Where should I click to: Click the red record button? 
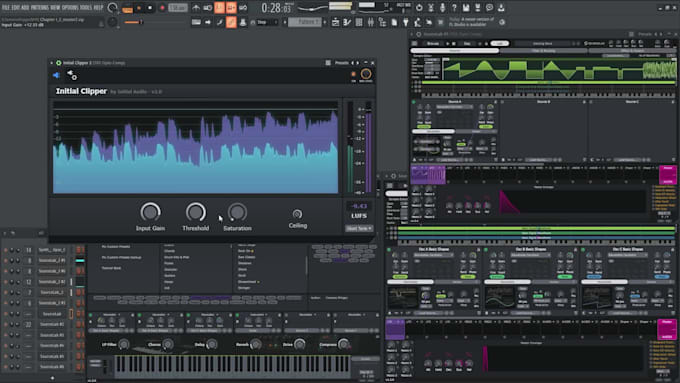(x=162, y=8)
